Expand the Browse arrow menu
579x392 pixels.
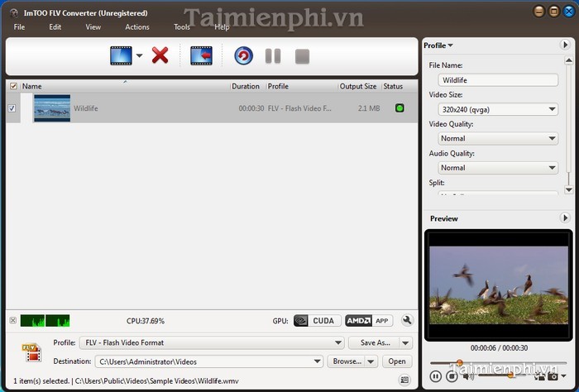coord(371,361)
